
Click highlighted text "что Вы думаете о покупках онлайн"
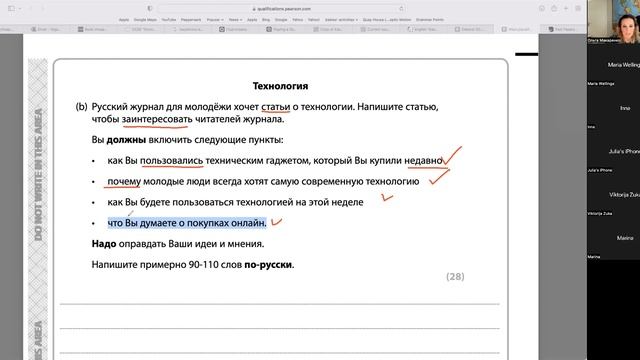187,223
